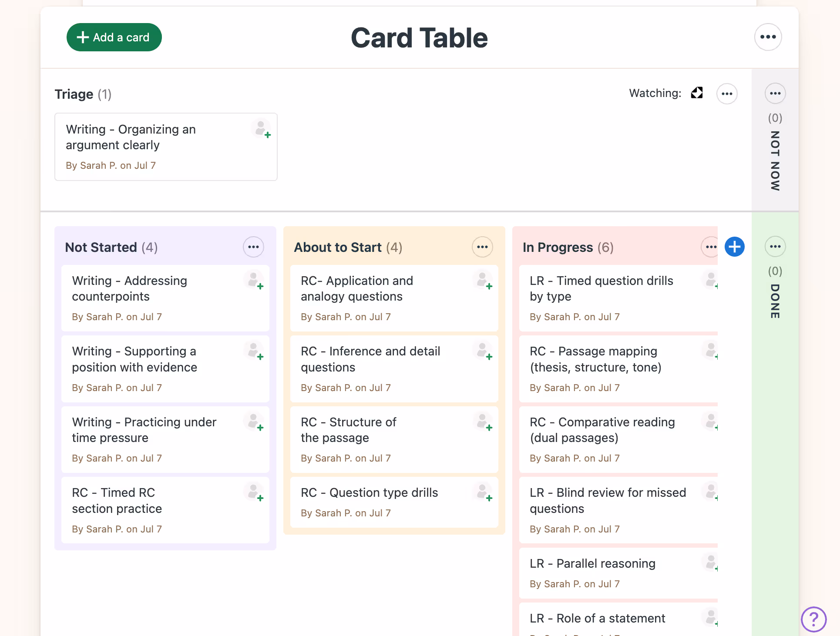Viewport: 840px width, 636px height.
Task: Click the blue plus to add a new column
Action: 734,247
